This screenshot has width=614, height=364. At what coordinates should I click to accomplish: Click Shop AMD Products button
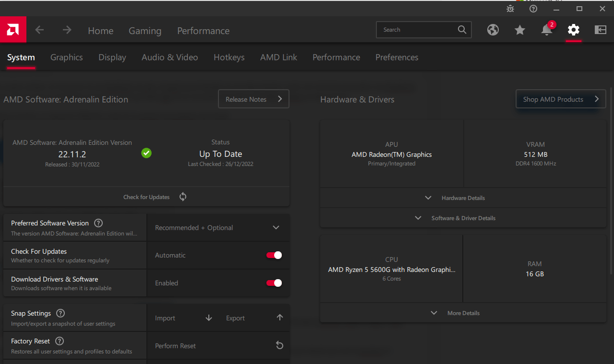[x=561, y=99]
